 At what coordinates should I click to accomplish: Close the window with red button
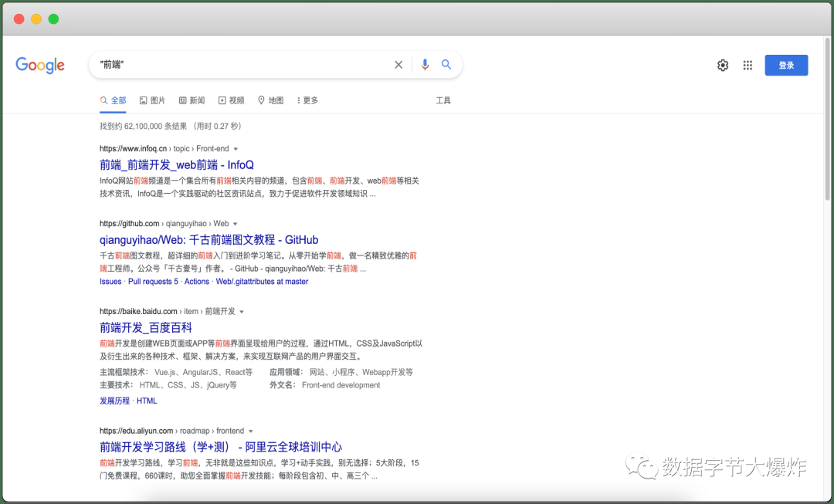pos(19,19)
